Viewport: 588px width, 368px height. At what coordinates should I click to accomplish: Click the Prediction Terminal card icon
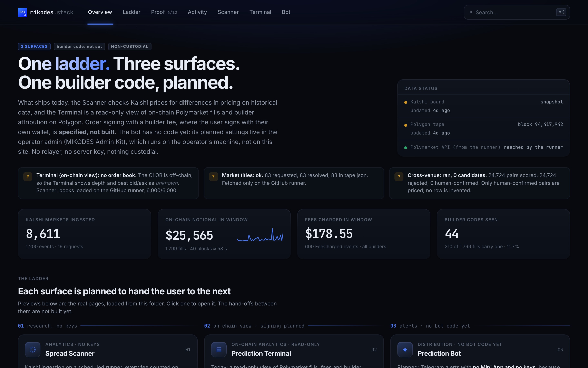tap(219, 350)
